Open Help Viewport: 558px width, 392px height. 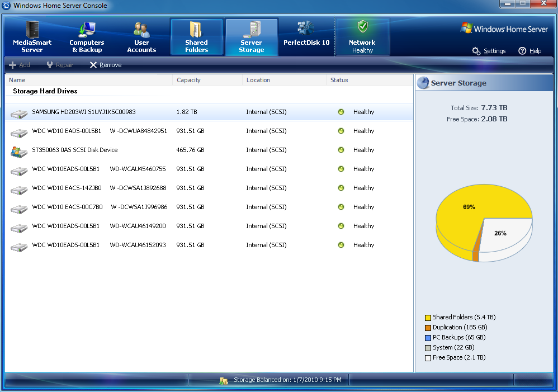530,51
